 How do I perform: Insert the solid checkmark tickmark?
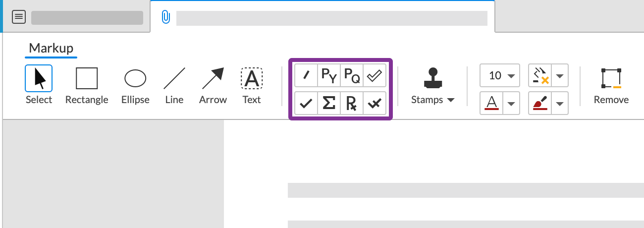coord(306,103)
